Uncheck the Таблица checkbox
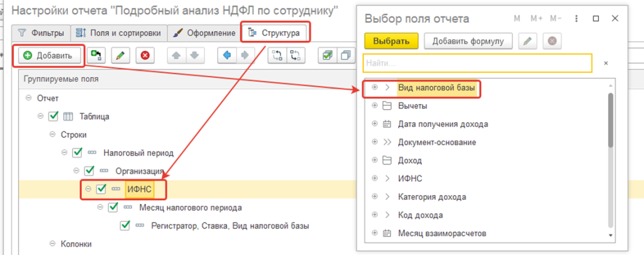 pos(53,116)
